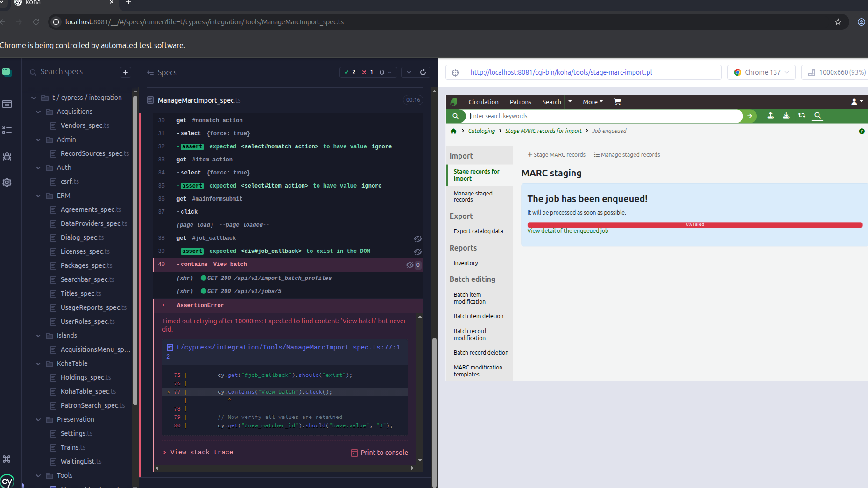Open the More menu in Koha navbar
Screen dimensions: 868x488
point(593,102)
